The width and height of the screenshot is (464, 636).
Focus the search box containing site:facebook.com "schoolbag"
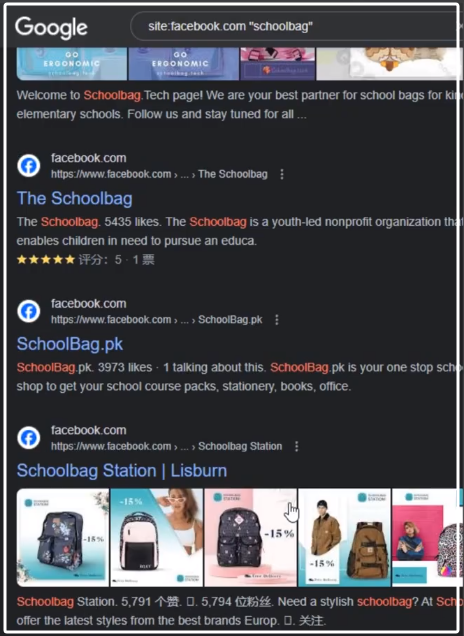296,26
